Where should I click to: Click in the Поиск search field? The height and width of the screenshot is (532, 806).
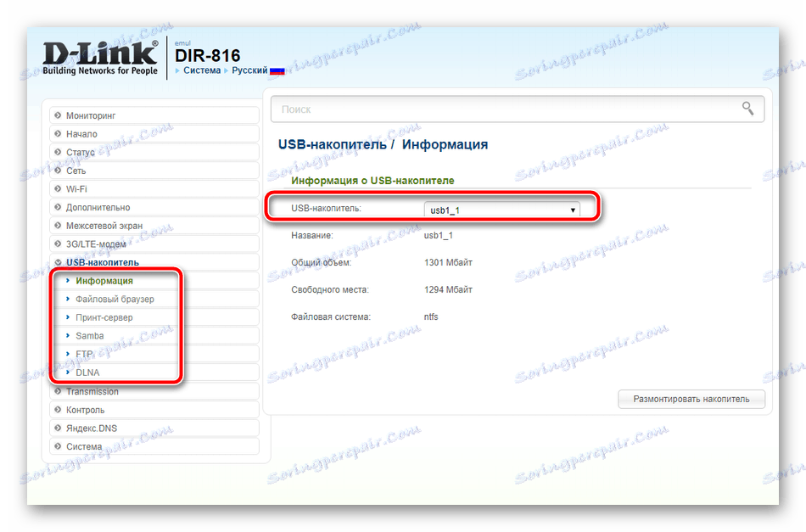518,109
